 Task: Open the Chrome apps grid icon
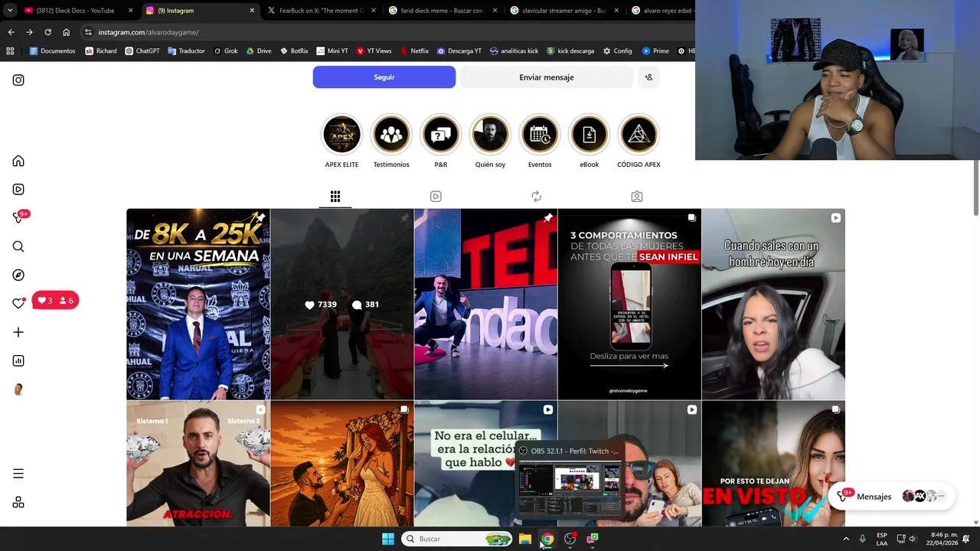coord(10,51)
